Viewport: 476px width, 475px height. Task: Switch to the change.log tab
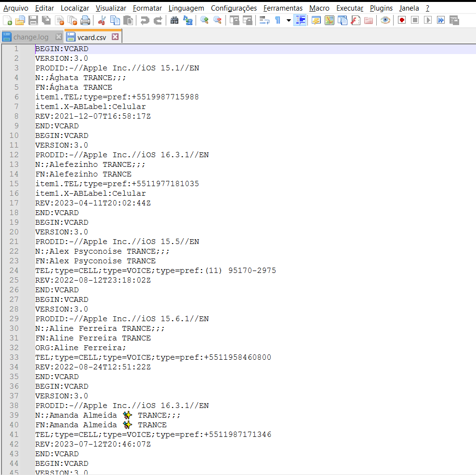[30, 36]
